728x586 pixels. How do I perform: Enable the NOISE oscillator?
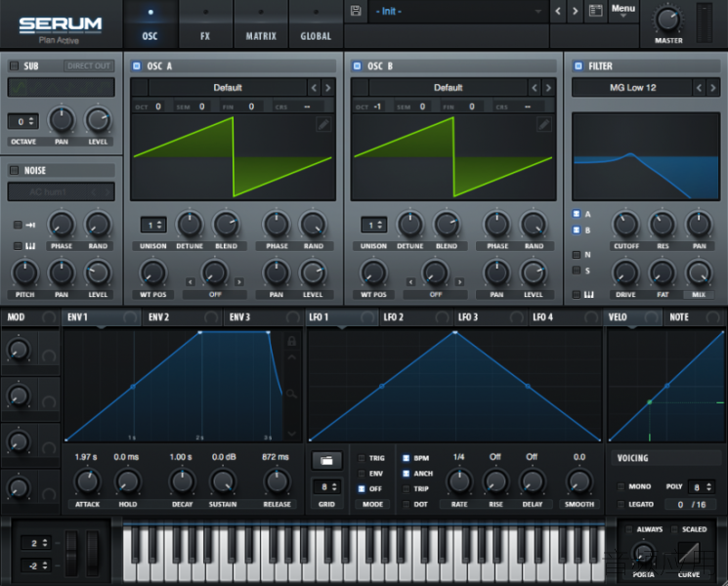pos(15,170)
